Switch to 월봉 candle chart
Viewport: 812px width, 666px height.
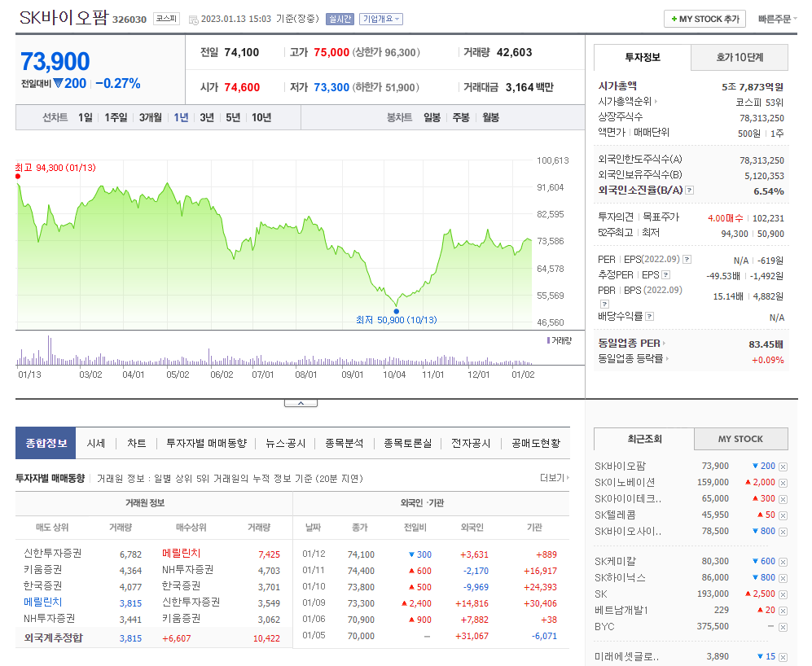(490, 117)
